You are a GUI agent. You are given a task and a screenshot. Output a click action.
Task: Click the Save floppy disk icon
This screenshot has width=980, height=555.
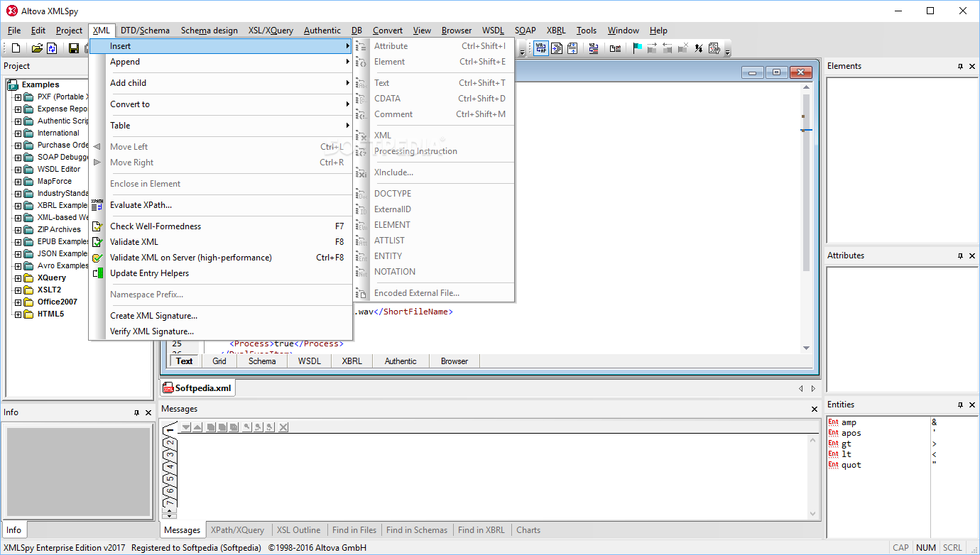(x=73, y=48)
